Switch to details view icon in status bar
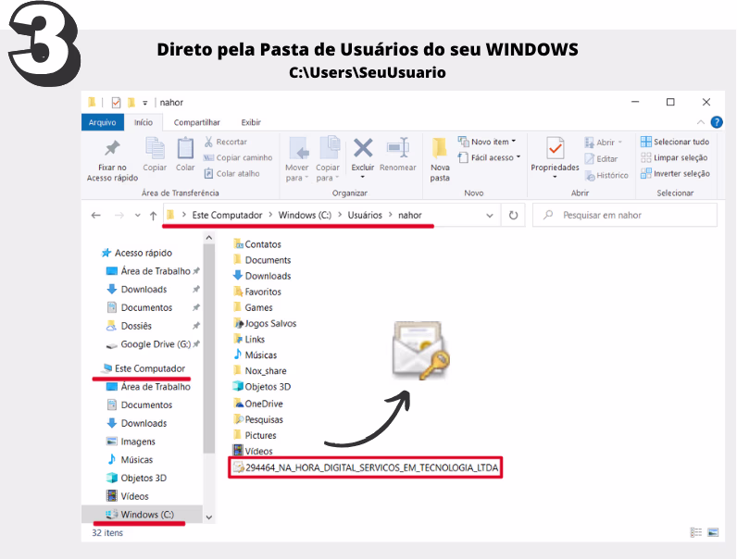The image size is (737, 560). click(695, 532)
